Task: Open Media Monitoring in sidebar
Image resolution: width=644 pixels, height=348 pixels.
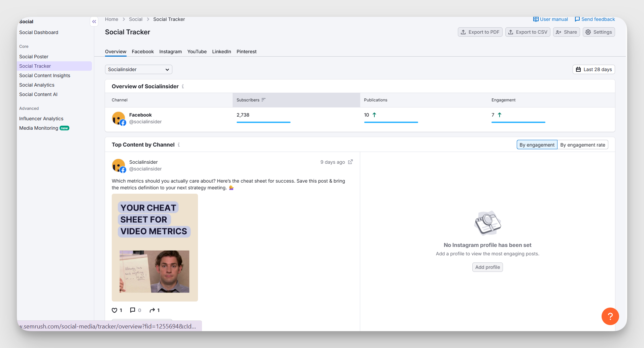Action: [x=39, y=128]
